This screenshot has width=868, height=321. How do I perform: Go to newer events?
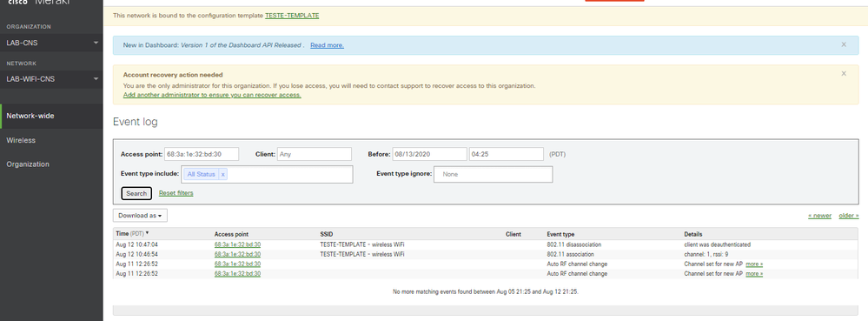(820, 216)
